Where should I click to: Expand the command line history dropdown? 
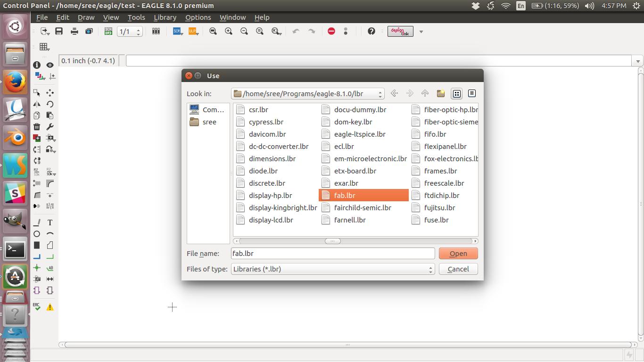coord(638,61)
